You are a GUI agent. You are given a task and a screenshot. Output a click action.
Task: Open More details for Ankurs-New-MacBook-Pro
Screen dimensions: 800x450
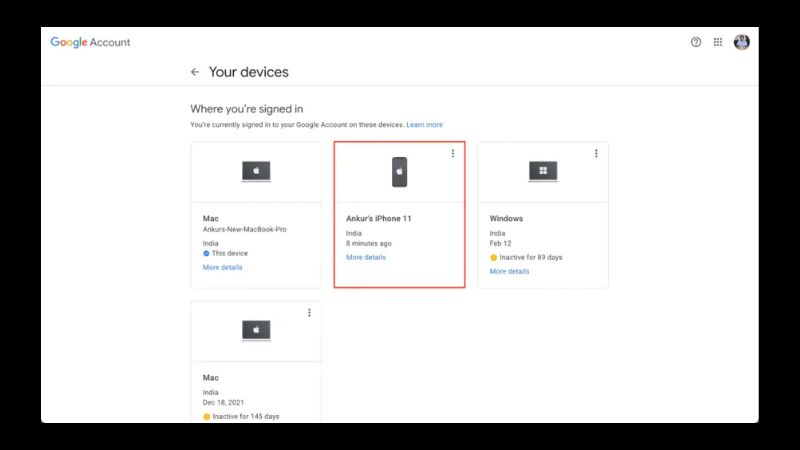point(222,267)
